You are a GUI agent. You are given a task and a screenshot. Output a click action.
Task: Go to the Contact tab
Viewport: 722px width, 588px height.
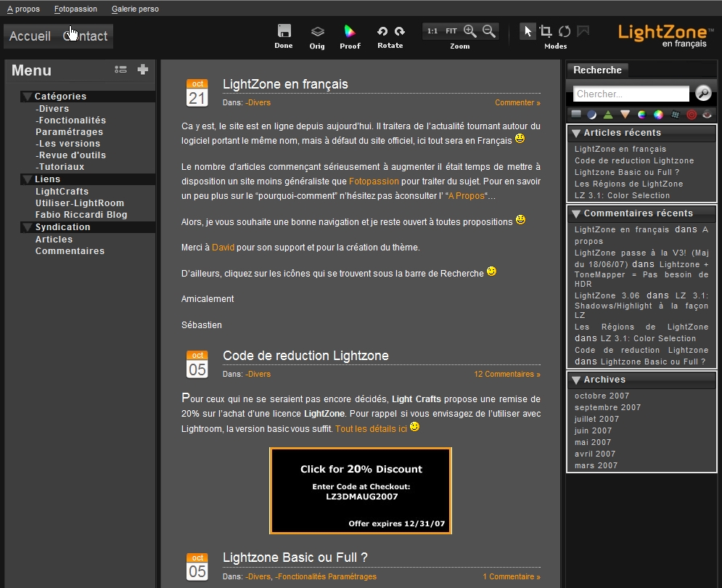(85, 36)
